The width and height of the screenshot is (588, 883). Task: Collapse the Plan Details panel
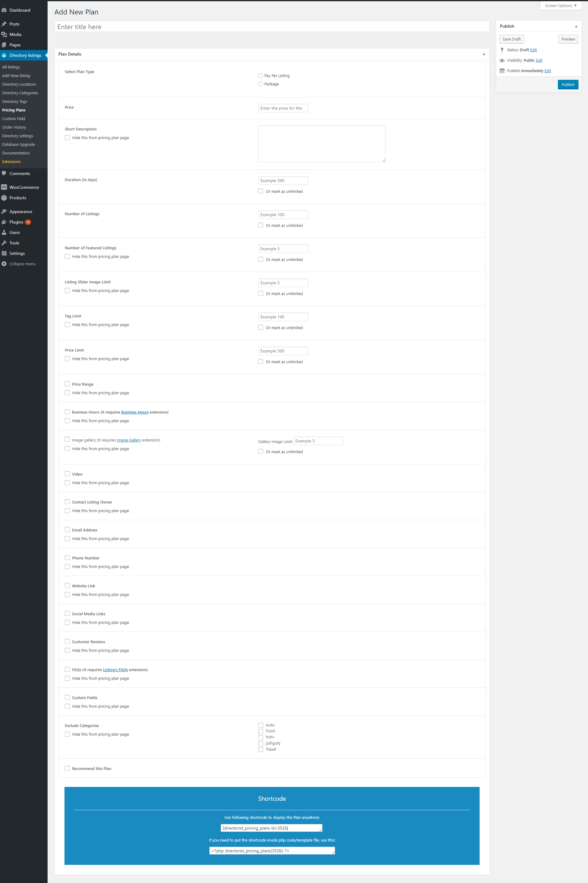click(x=484, y=54)
